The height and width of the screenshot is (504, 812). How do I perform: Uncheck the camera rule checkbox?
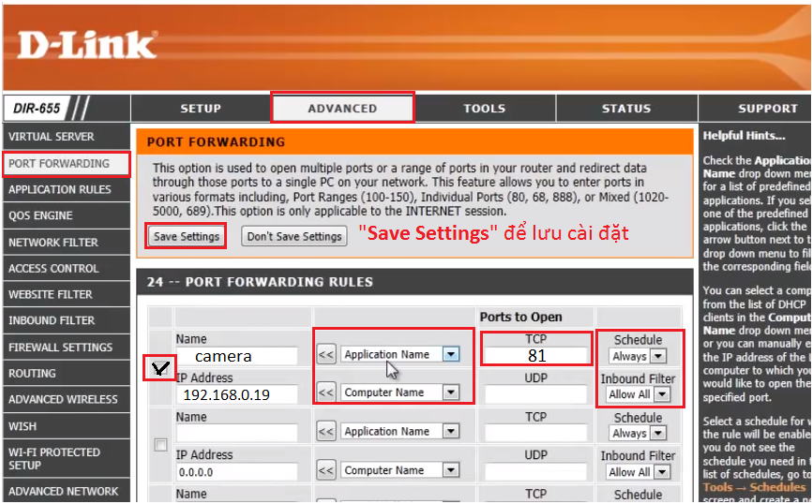click(160, 368)
